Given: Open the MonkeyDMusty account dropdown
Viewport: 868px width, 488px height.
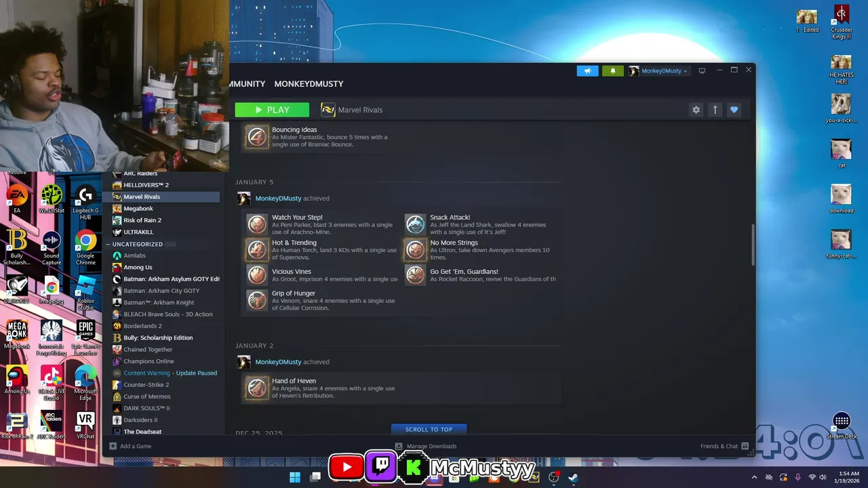Looking at the screenshot, I should [x=658, y=70].
